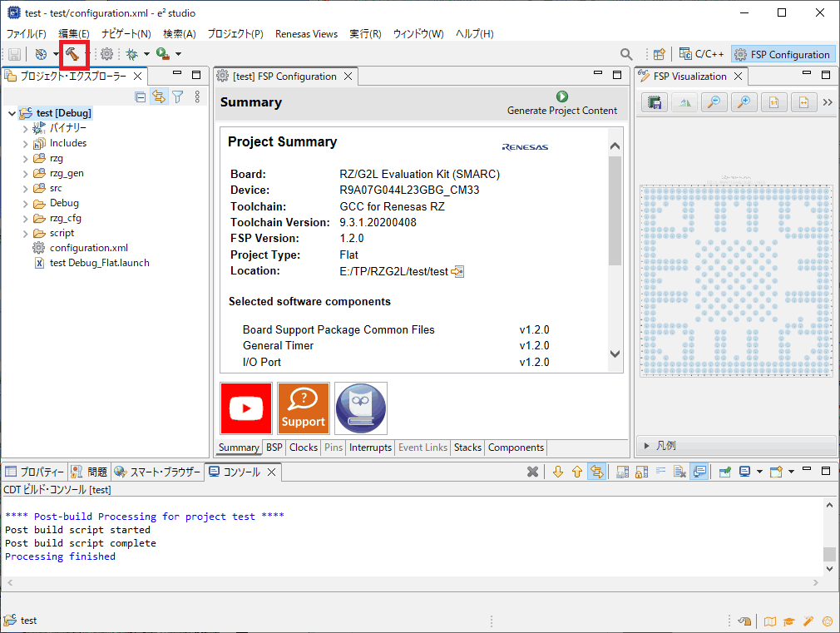Click the rotate/flip icon in FSP Visualization

point(684,101)
